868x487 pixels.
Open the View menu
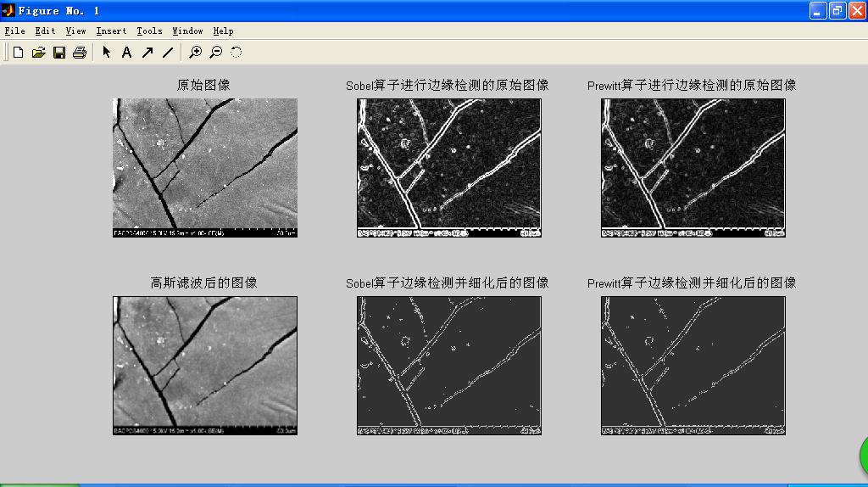click(x=75, y=31)
